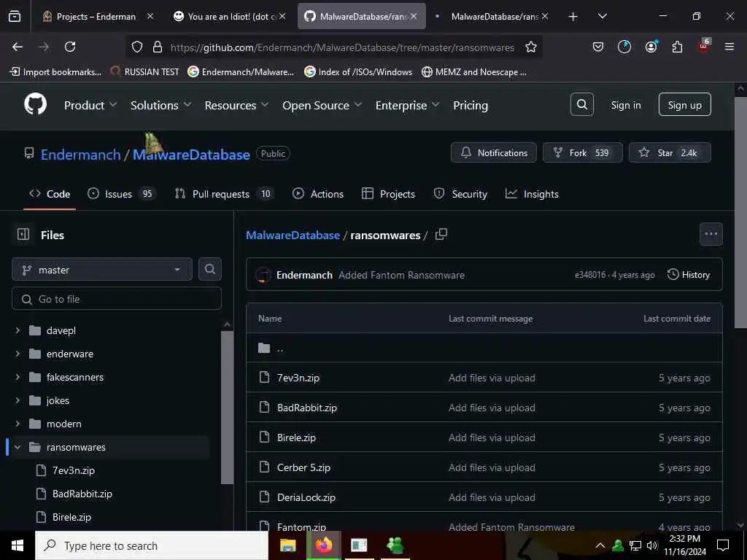The image size is (747, 560).
Task: Open the Pocket save icon
Action: 598,47
